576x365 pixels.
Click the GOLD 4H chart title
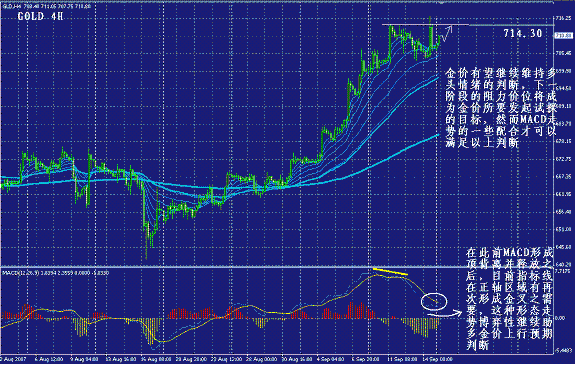point(40,16)
